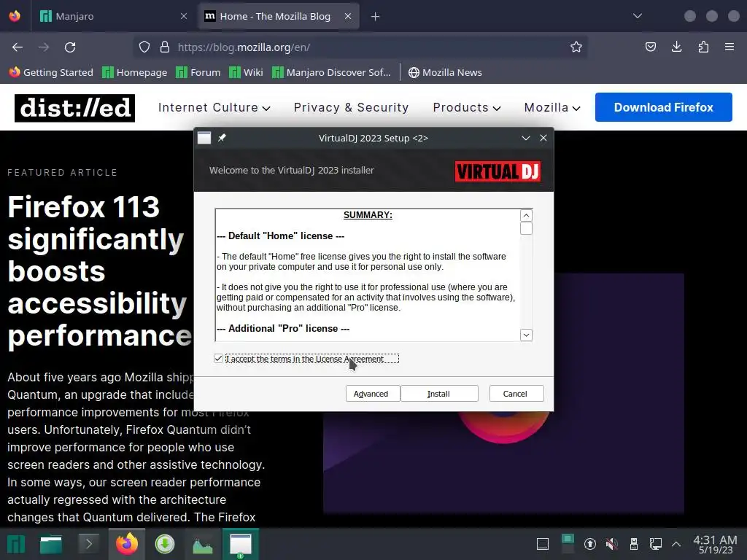Open Getting Started bookmark
This screenshot has width=747, height=560.
[x=51, y=72]
